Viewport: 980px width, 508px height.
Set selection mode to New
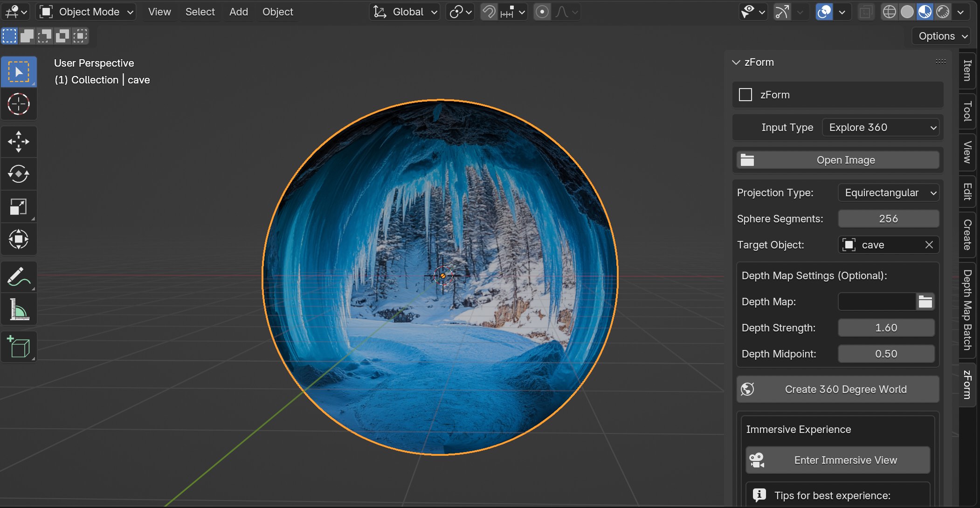(9, 36)
